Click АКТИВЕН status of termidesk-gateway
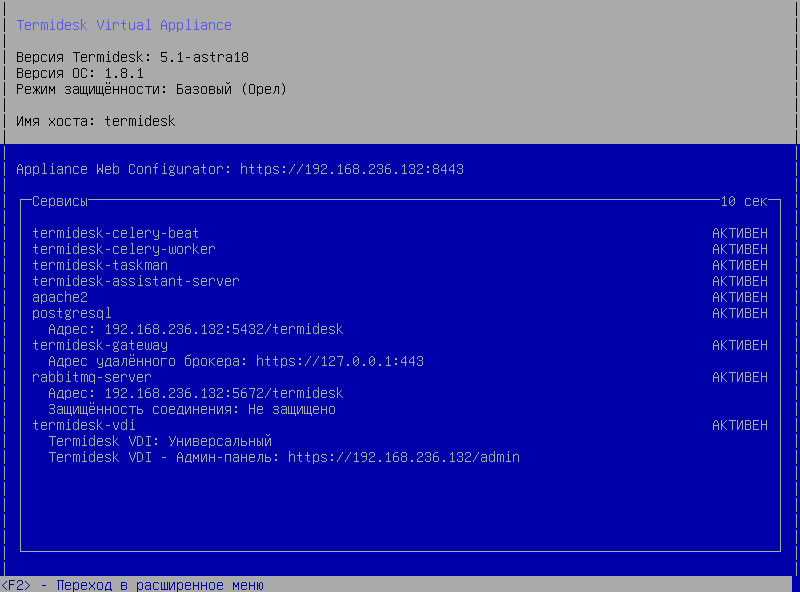 click(x=740, y=346)
